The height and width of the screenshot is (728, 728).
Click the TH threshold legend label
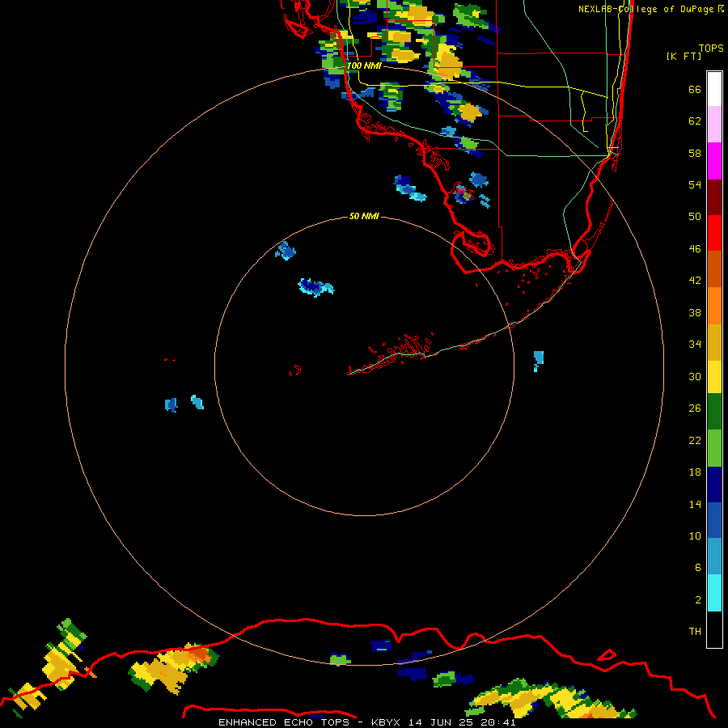tap(695, 631)
